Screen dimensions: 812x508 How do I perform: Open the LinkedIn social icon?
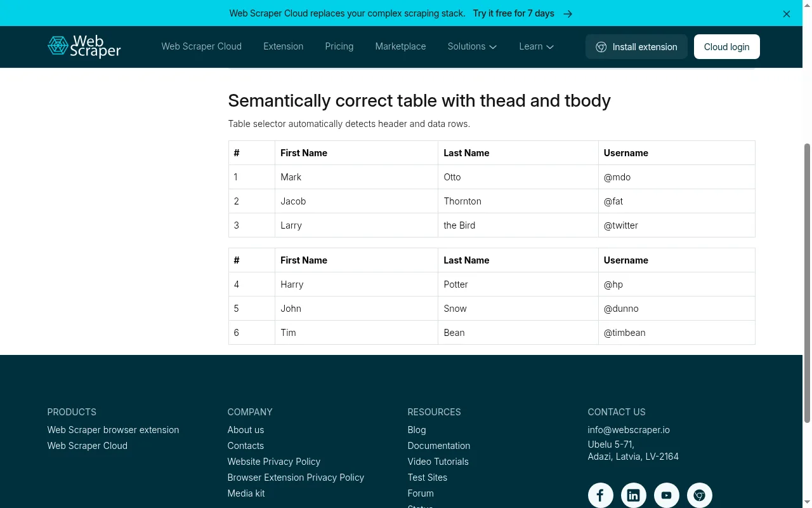(x=633, y=495)
